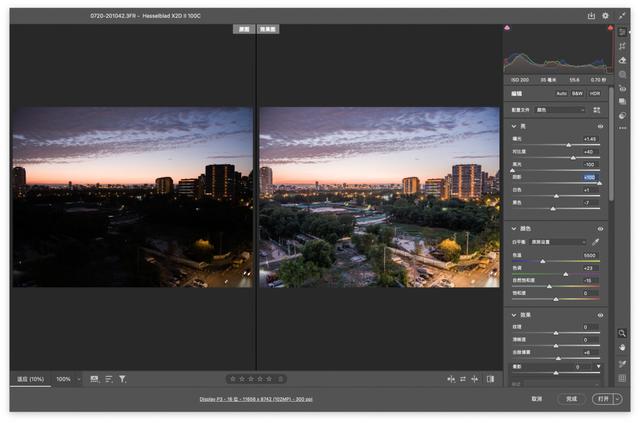Toggle the grid overlay icon
This screenshot has height=423, width=640.
[622, 378]
